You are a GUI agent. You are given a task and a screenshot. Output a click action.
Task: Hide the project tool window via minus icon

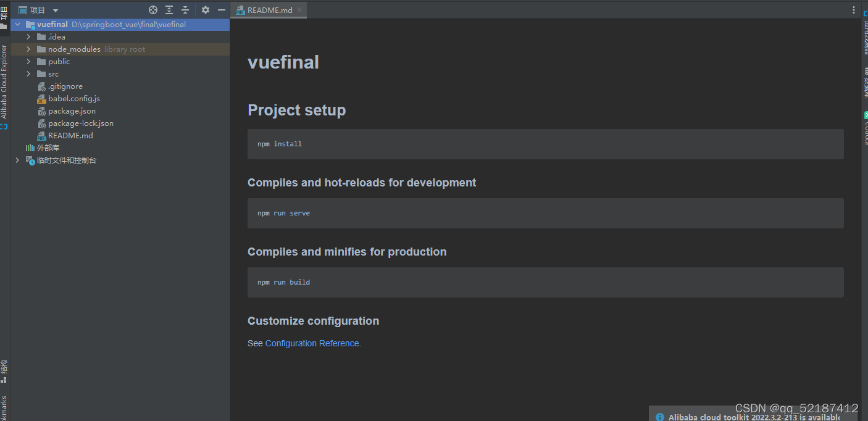coord(222,10)
